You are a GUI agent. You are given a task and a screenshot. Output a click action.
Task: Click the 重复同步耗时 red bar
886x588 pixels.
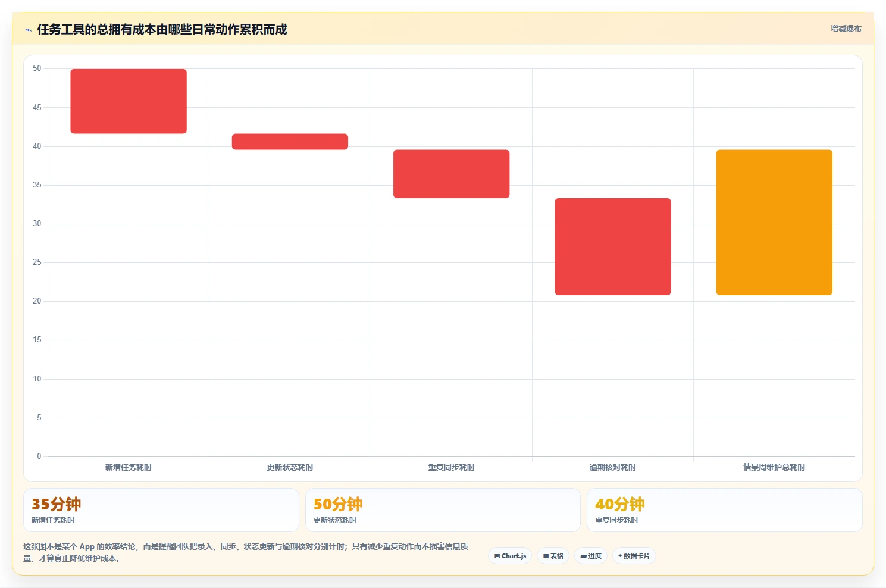click(x=451, y=174)
